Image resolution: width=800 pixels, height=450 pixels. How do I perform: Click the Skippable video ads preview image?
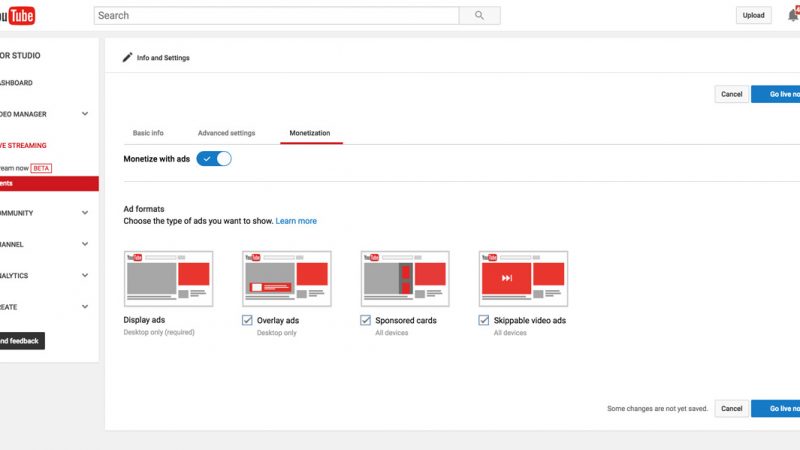(523, 278)
